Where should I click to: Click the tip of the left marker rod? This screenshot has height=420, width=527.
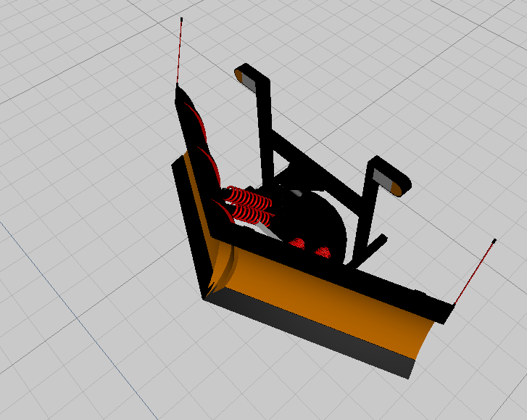[x=181, y=20]
